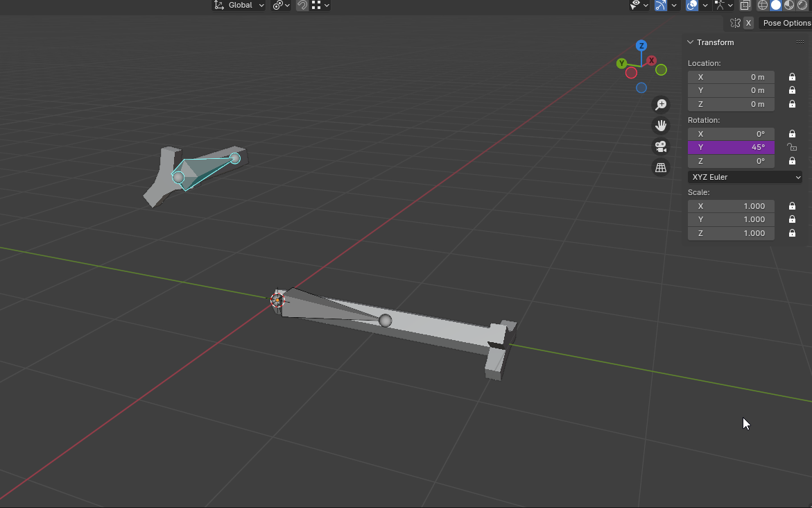
Task: Toggle the magnet snapping button
Action: (x=302, y=5)
